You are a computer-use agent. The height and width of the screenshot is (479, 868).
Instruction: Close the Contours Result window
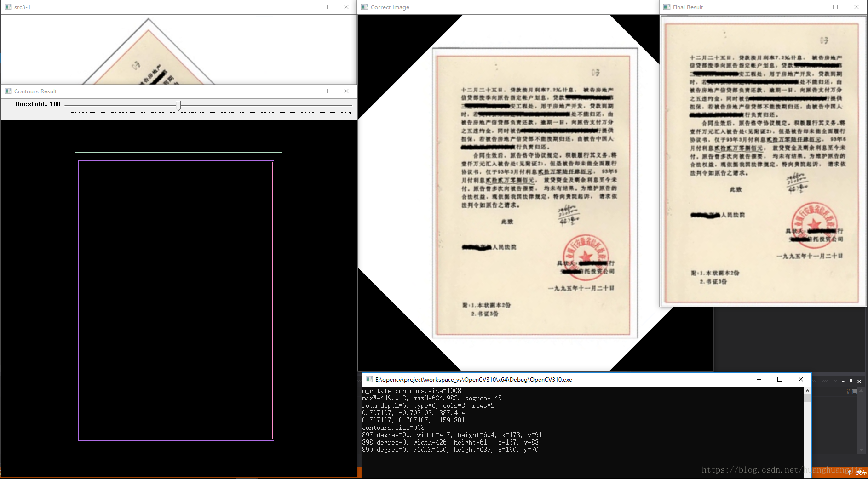[x=346, y=91]
